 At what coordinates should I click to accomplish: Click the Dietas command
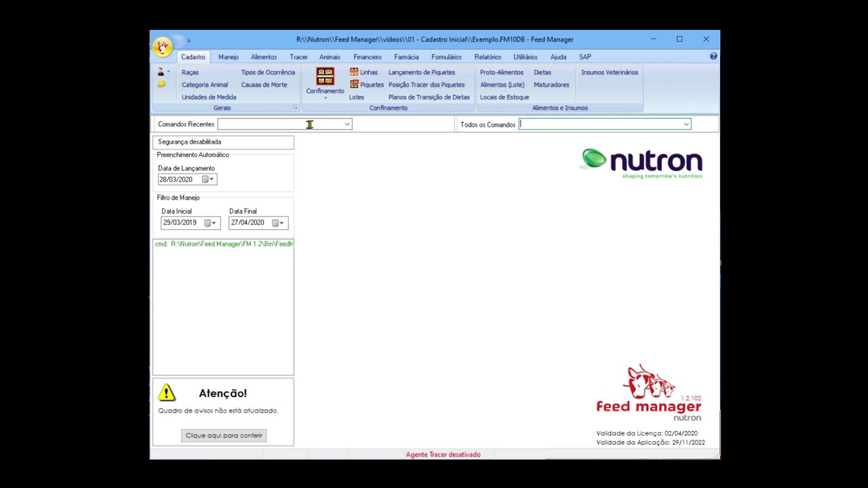[542, 73]
